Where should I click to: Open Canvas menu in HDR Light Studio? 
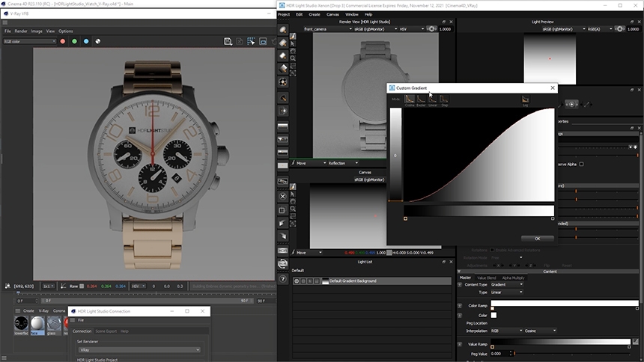click(332, 14)
